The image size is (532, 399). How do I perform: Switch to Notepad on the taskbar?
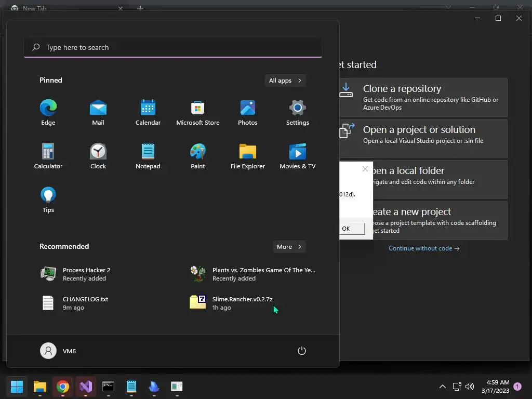131,387
